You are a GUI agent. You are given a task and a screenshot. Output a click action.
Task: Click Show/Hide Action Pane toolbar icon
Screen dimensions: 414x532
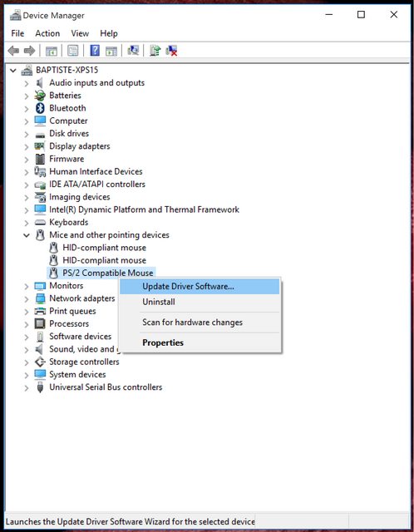111,51
